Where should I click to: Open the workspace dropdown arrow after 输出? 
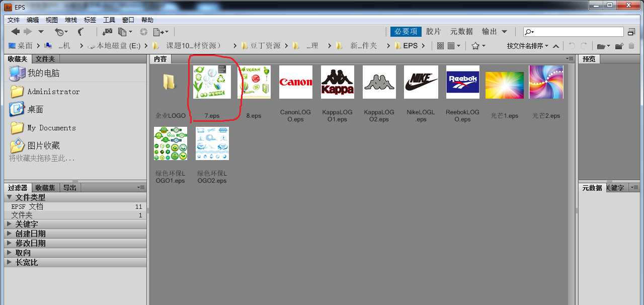pyautogui.click(x=505, y=32)
